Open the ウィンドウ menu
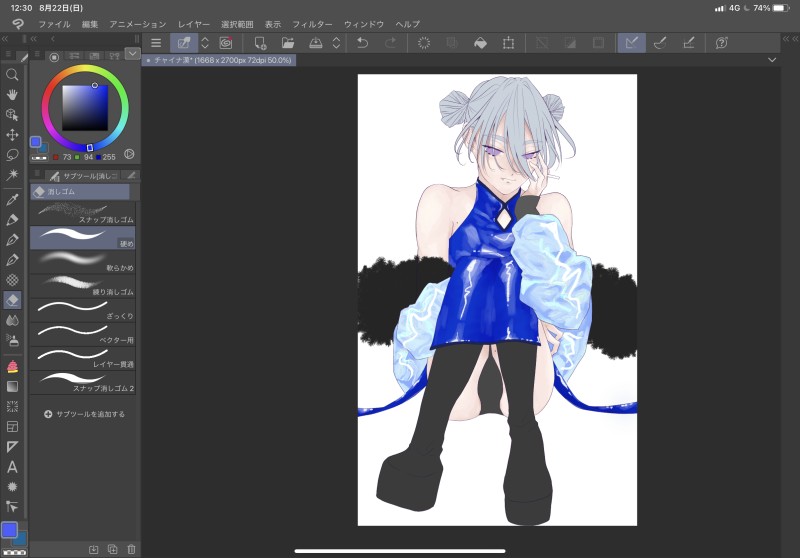800x558 pixels. pos(364,24)
